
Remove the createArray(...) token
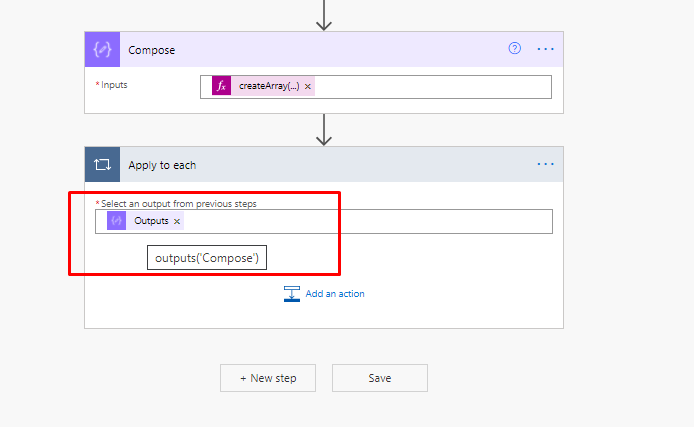(x=308, y=86)
